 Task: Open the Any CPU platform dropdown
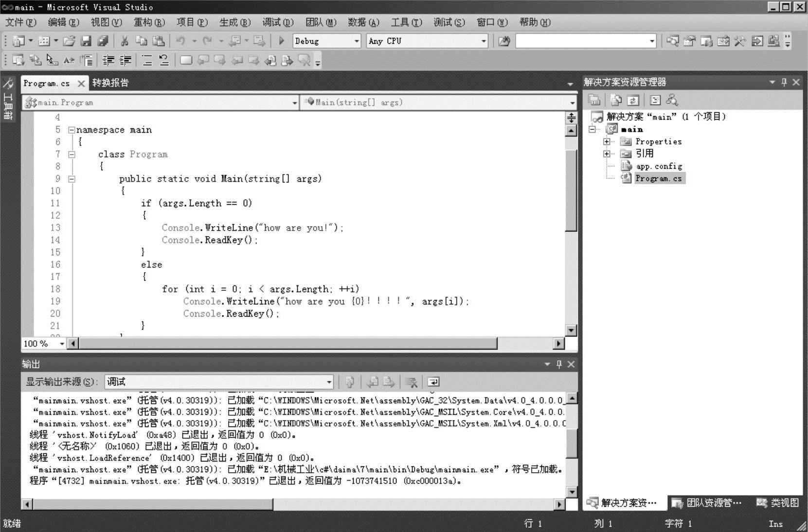tap(484, 41)
